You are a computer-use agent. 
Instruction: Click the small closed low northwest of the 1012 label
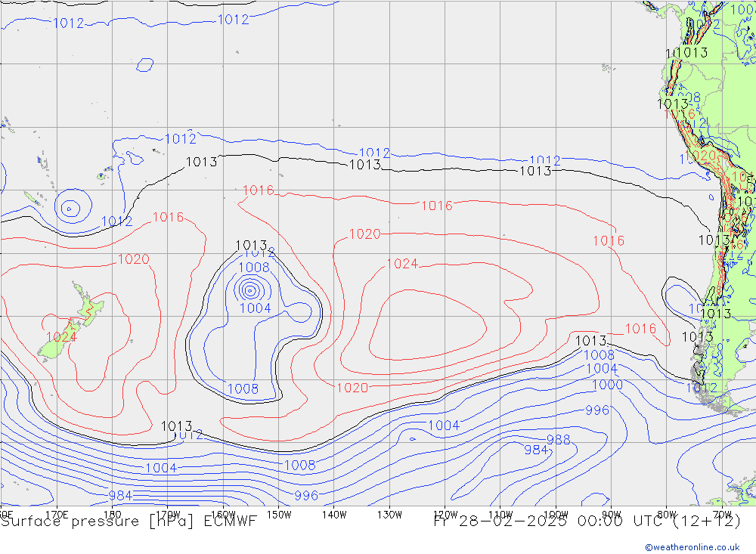coord(70,209)
